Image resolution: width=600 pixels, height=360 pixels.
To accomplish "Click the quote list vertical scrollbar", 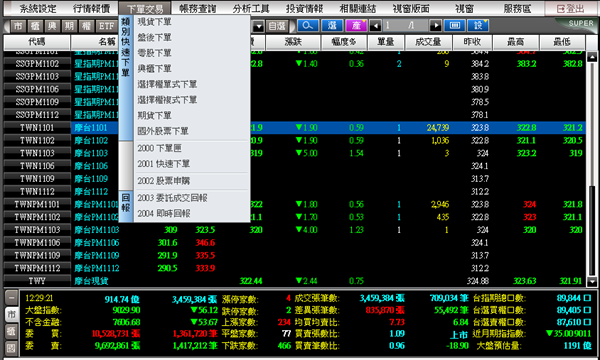I will point(592,169).
